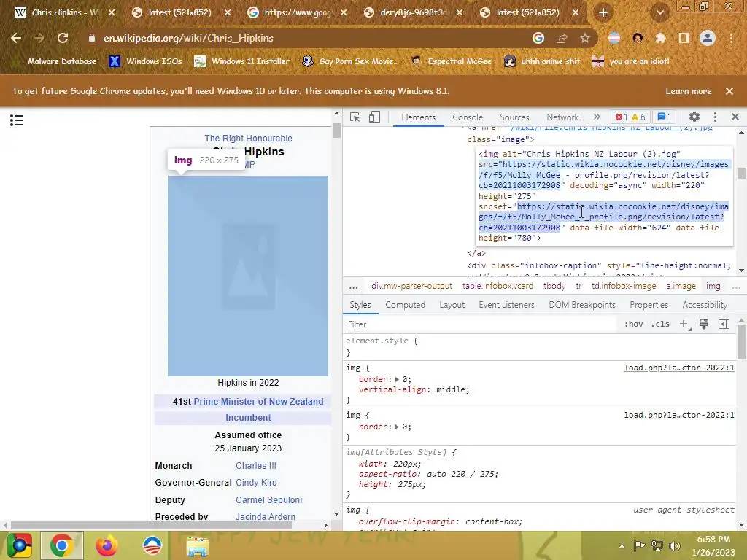Viewport: 747px width, 560px height.
Task: Click the Google icon in address bar
Action: 538,38
